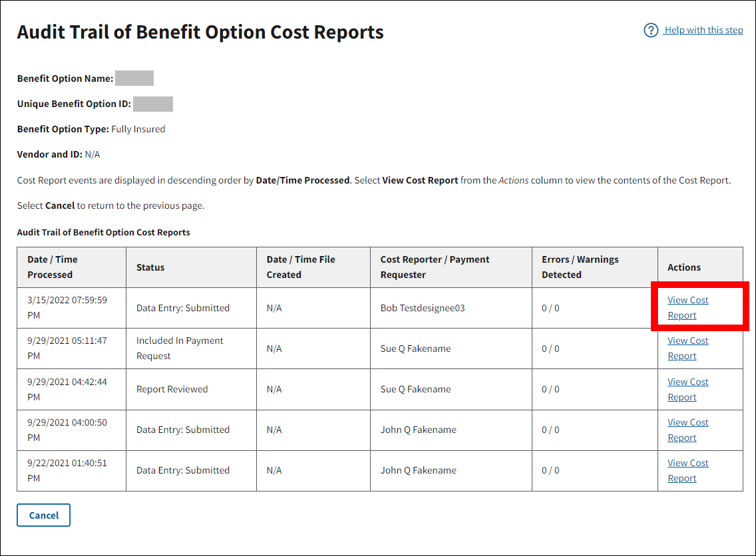This screenshot has height=556, width=756.
Task: Select the 'Included In Payment Request' status cell
Action: pos(180,348)
